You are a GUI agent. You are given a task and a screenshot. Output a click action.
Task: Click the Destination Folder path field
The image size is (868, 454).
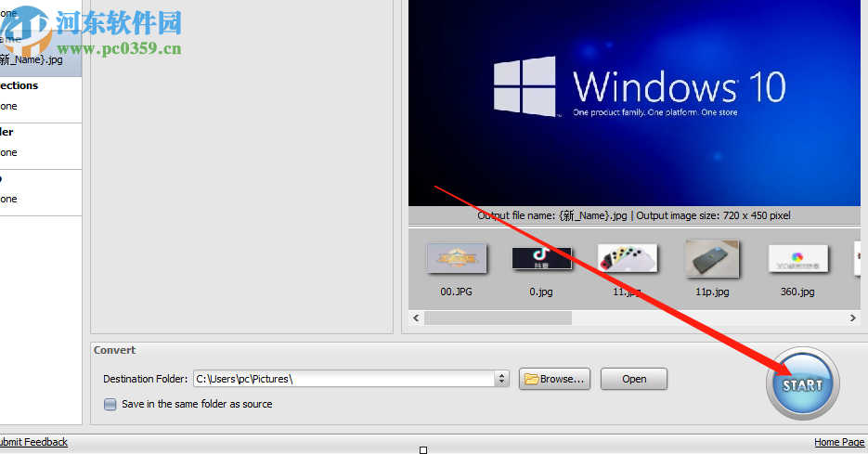click(x=343, y=379)
